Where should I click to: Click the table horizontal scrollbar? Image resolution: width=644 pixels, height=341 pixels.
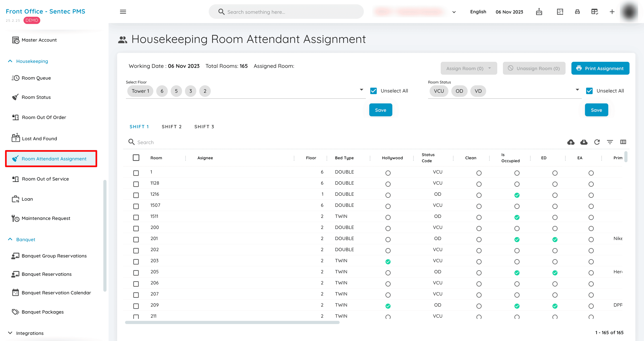pos(232,322)
